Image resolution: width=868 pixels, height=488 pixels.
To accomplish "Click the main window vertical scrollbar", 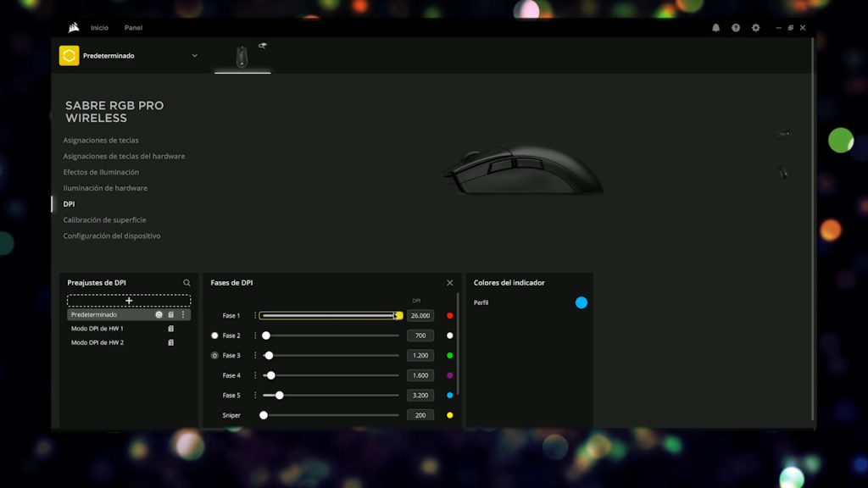I will click(813, 230).
